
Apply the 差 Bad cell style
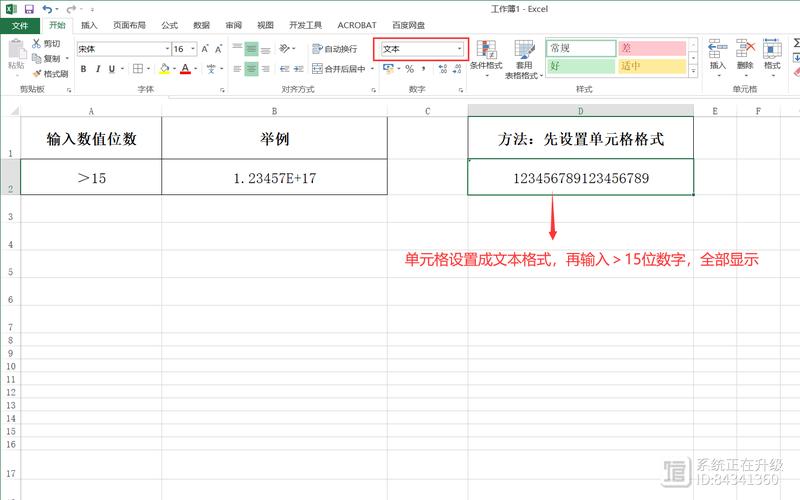point(652,48)
